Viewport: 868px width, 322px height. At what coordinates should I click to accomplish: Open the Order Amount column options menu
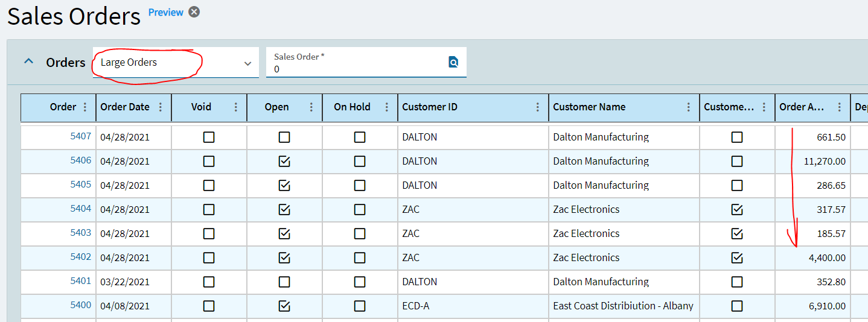[x=839, y=107]
